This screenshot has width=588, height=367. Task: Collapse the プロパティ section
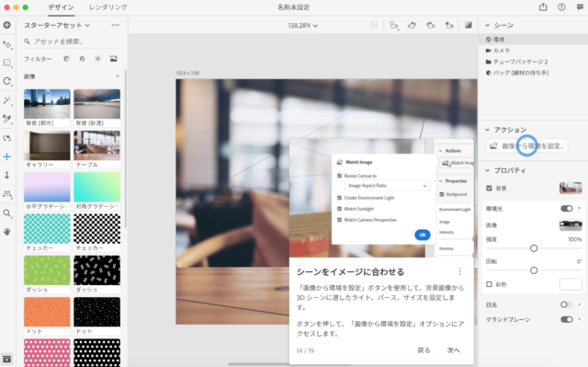[x=488, y=170]
